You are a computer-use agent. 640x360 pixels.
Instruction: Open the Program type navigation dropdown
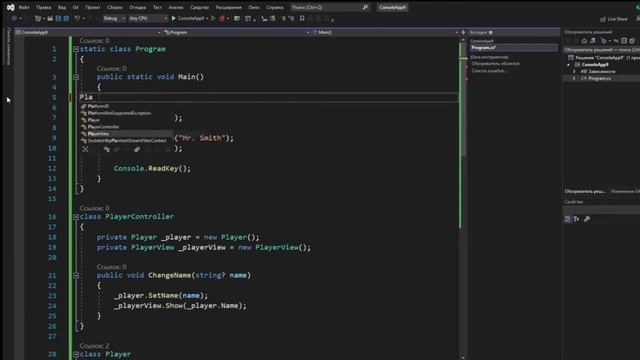(x=237, y=32)
